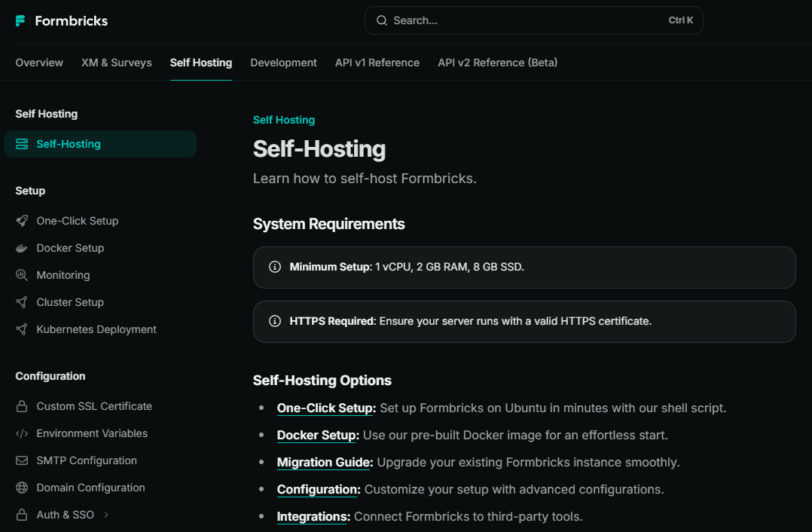Click the Cluster Setup sidebar icon
This screenshot has height=532, width=812.
coord(22,302)
